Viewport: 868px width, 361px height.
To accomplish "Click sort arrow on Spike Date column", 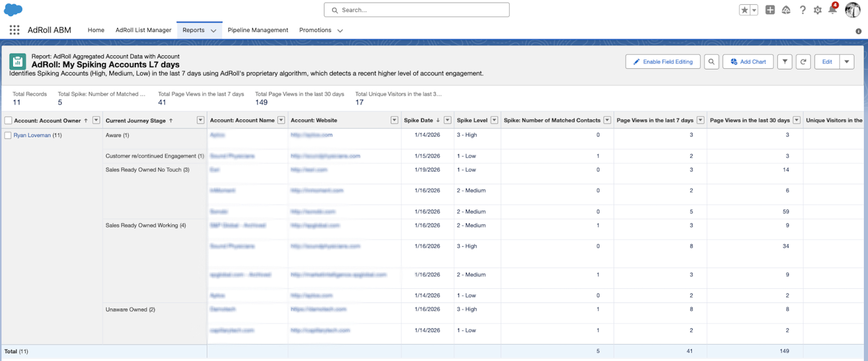I will (x=438, y=120).
